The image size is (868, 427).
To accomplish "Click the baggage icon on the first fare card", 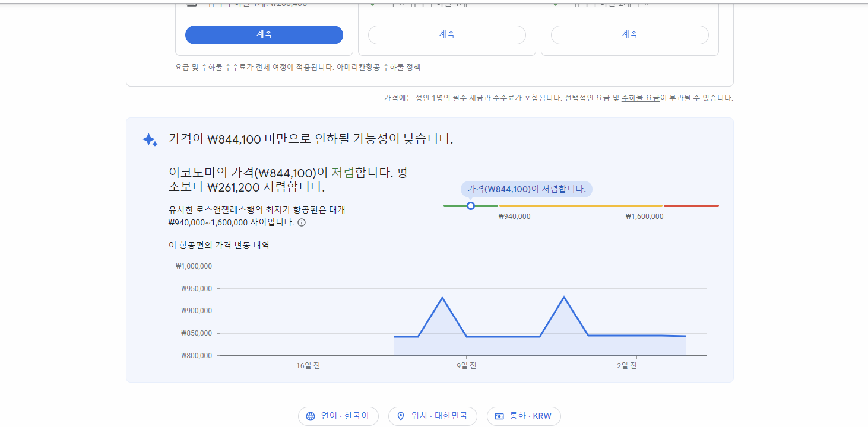I will (x=190, y=4).
